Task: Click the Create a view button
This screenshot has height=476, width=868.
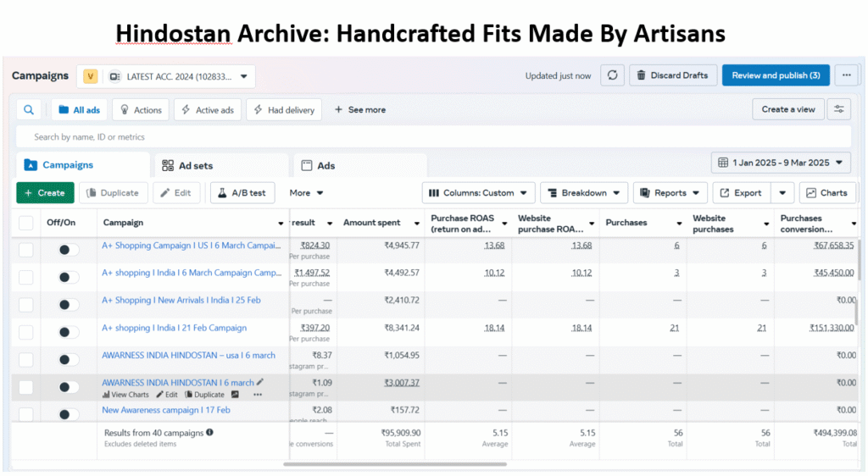Action: [787, 109]
